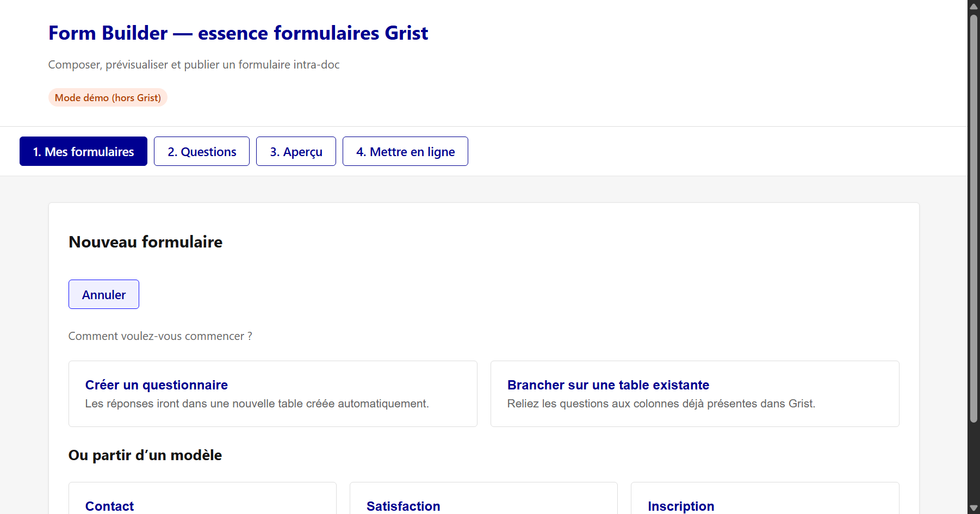Image resolution: width=980 pixels, height=514 pixels.
Task: Click the Form Builder page title
Action: [x=238, y=33]
